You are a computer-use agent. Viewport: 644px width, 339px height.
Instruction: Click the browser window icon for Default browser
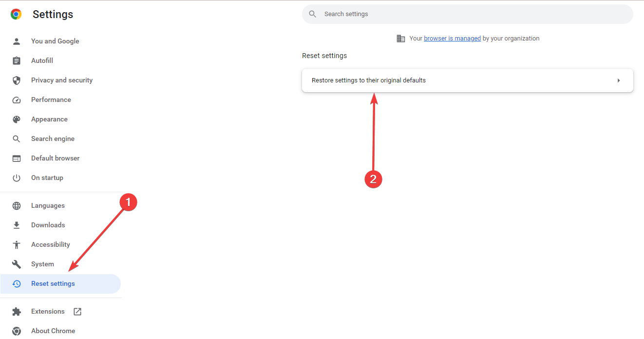[17, 158]
